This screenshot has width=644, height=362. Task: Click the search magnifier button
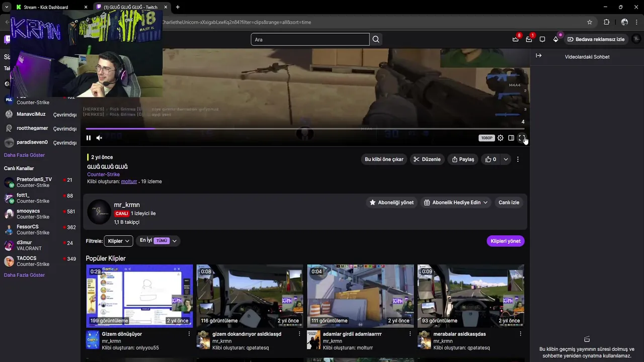coord(376,39)
